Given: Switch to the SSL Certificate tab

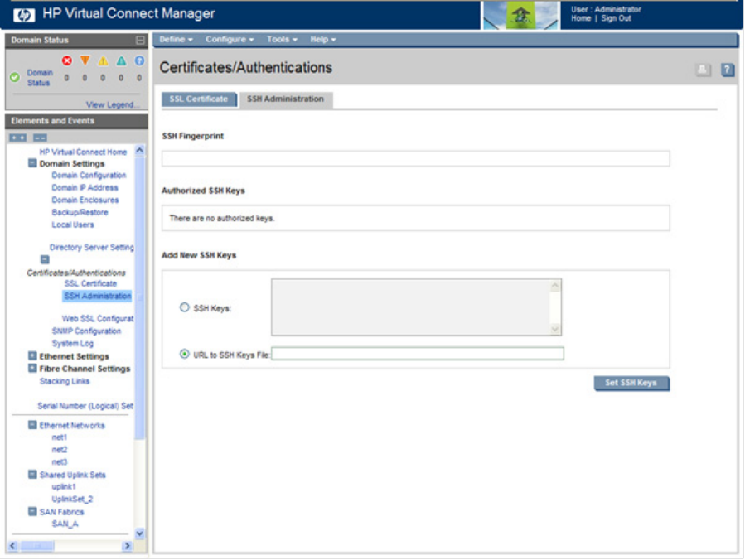Looking at the screenshot, I should (x=199, y=99).
